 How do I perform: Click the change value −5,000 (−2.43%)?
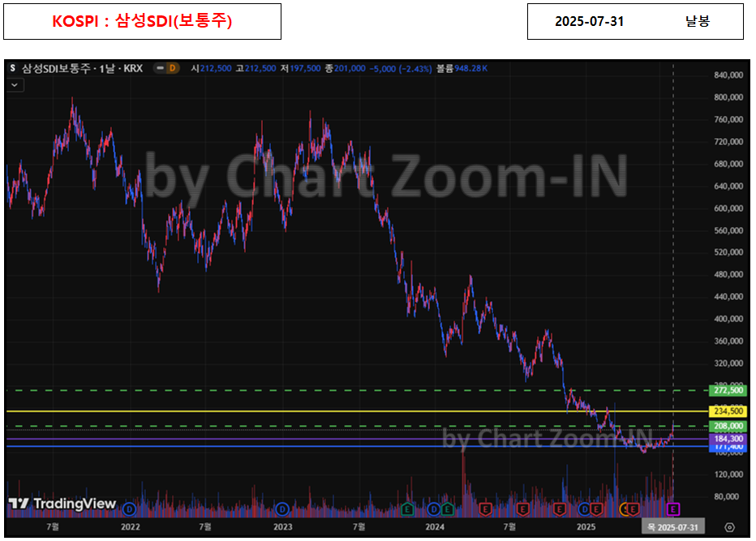pos(401,69)
